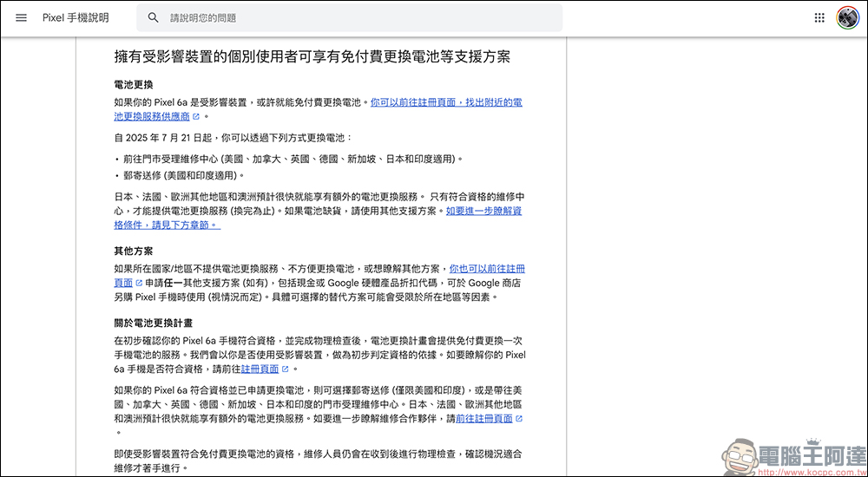The width and height of the screenshot is (868, 477).
Task: Click paragraph starting '日本、法國、歐洲其他地區'
Action: (319, 211)
